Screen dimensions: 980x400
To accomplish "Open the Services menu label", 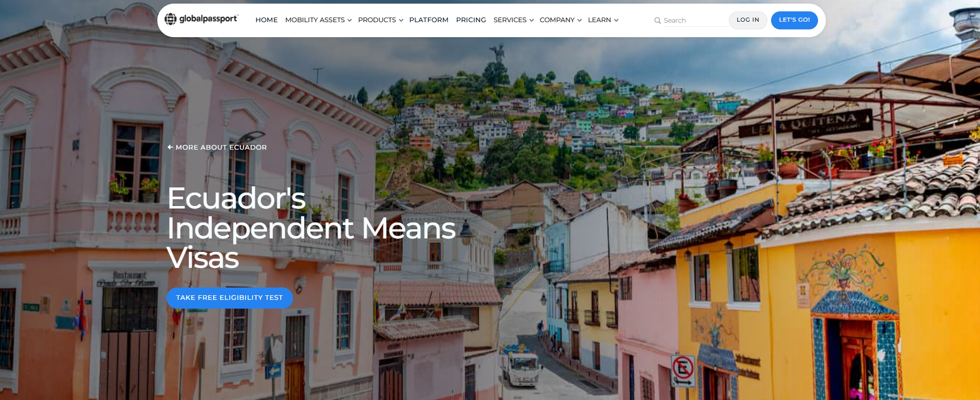I will 510,20.
